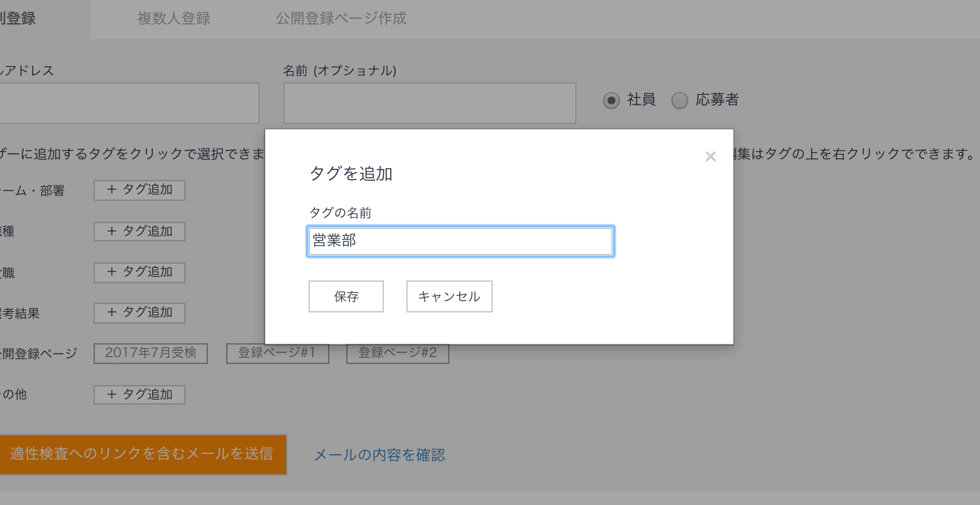Select the 社員 radio button
Image resolution: width=980 pixels, height=505 pixels.
611,100
